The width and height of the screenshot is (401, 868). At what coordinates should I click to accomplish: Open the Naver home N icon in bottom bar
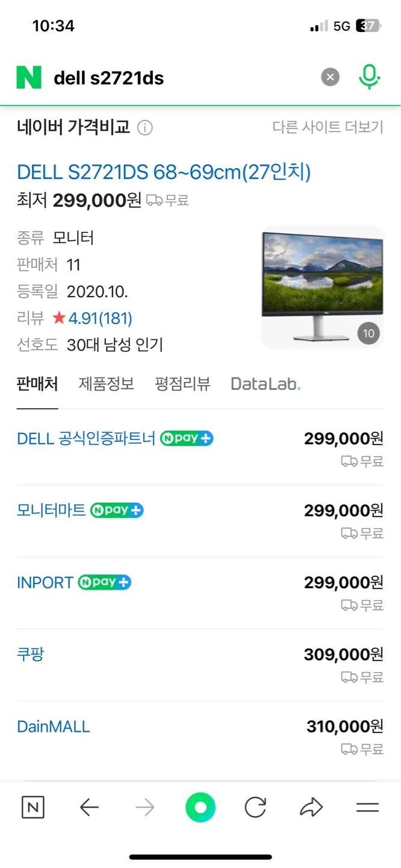pyautogui.click(x=33, y=808)
